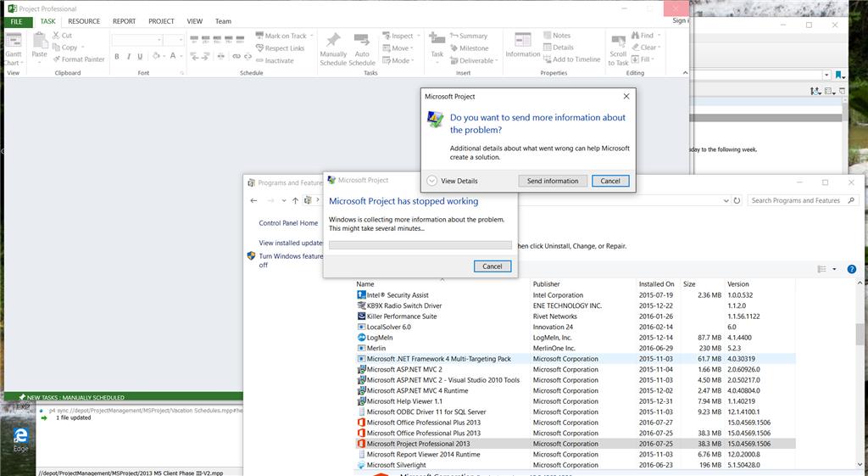
Task: Click the Edge desktop icon
Action: point(20,440)
